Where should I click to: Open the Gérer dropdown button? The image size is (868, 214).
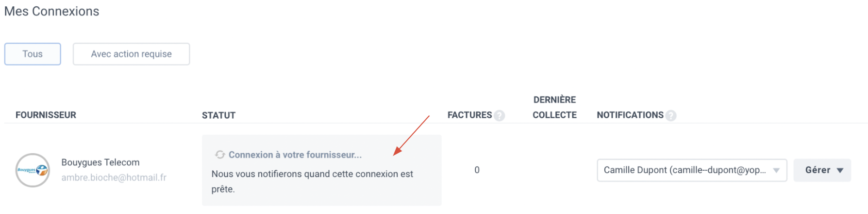tap(822, 170)
